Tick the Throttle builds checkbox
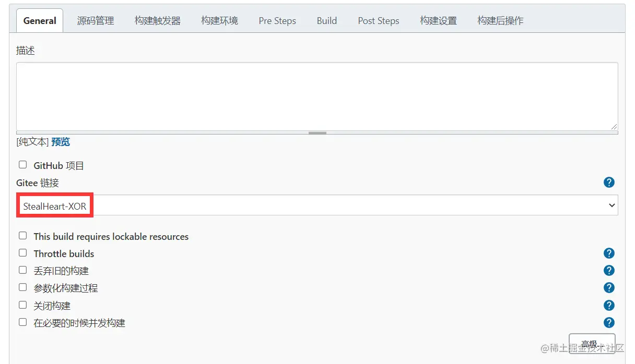 (x=22, y=253)
